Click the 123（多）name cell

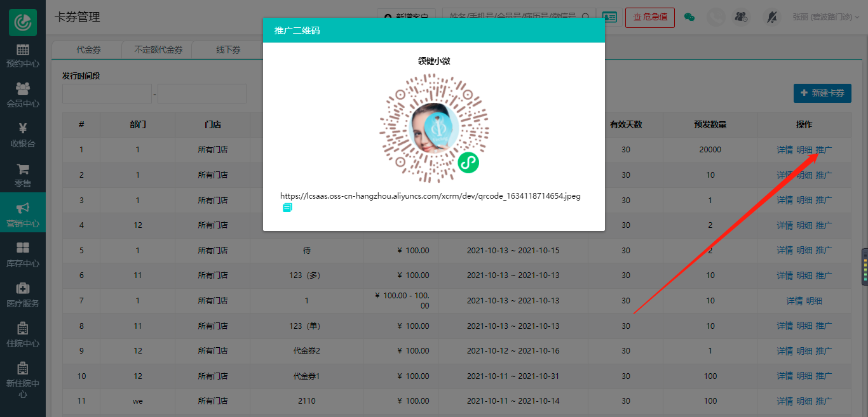[x=306, y=275]
